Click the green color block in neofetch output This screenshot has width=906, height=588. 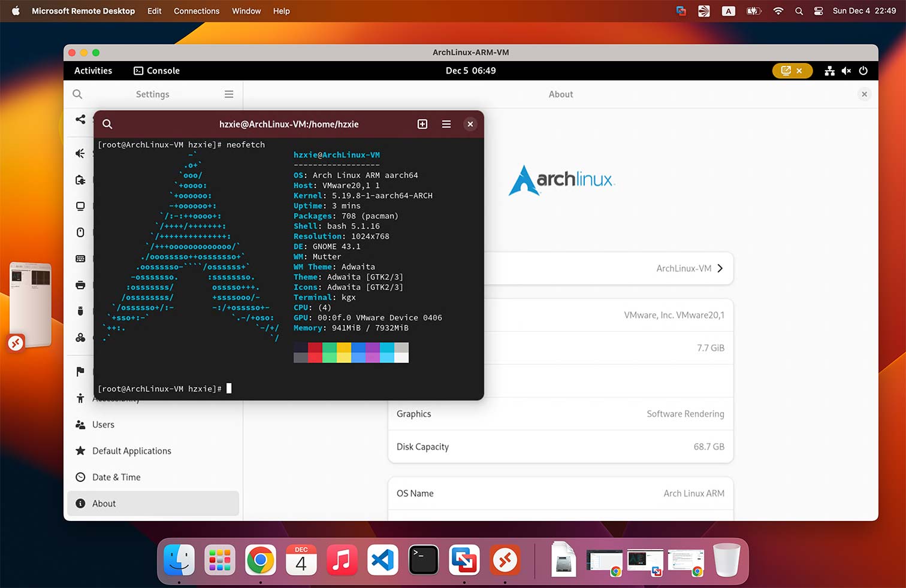(x=330, y=353)
